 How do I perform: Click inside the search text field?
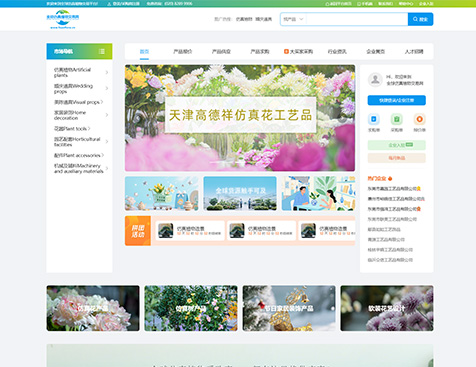357,19
